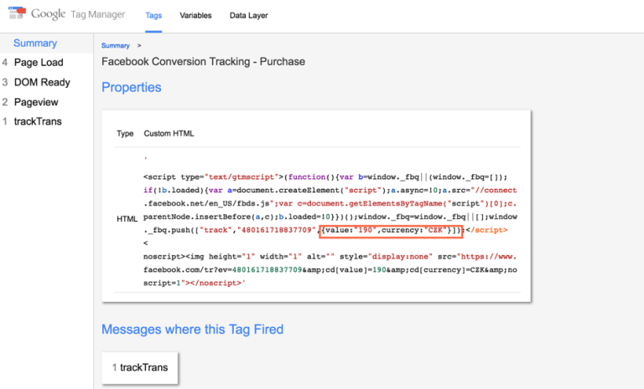Click the Type row label

pos(125,134)
